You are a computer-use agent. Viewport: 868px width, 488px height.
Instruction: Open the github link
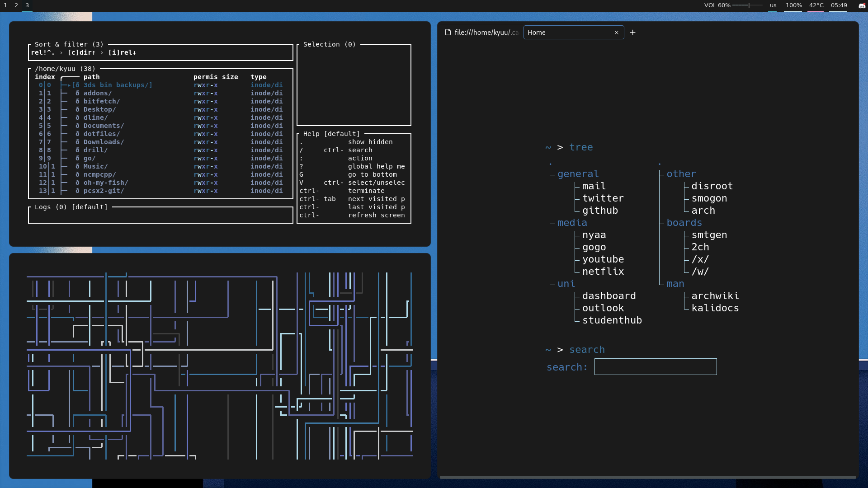point(600,210)
